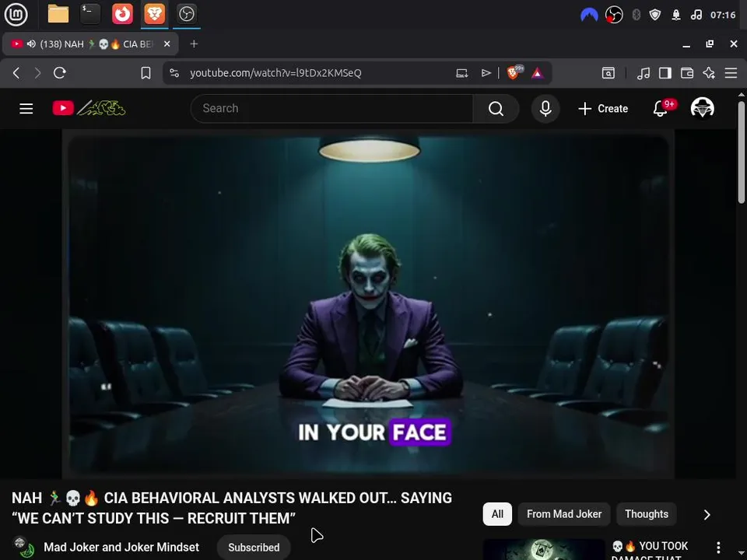Open Leo AI assistant icon
The height and width of the screenshot is (560, 747).
tap(709, 73)
